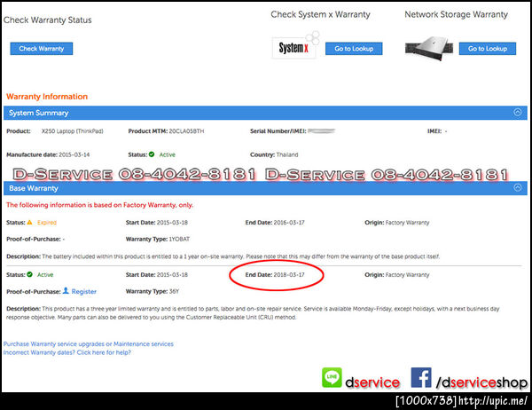This screenshot has height=410, width=532.
Task: Click the green Active status icon in System Summary
Action: click(x=152, y=154)
